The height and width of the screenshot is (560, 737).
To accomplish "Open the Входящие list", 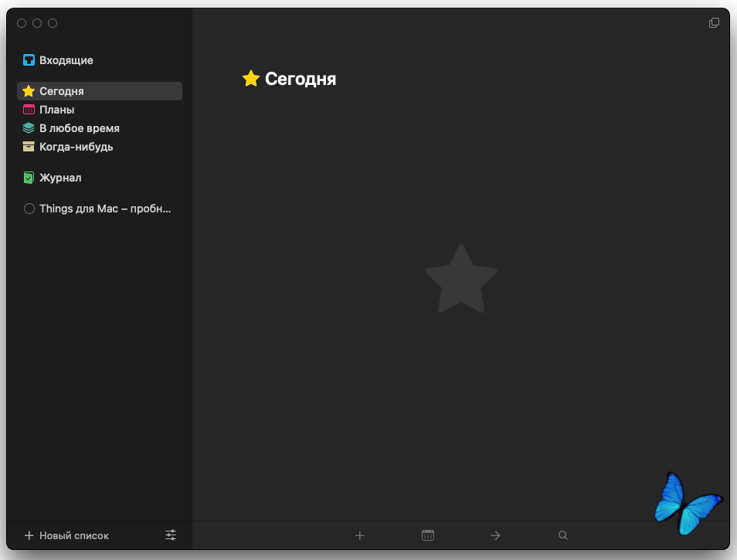I will pos(66,60).
